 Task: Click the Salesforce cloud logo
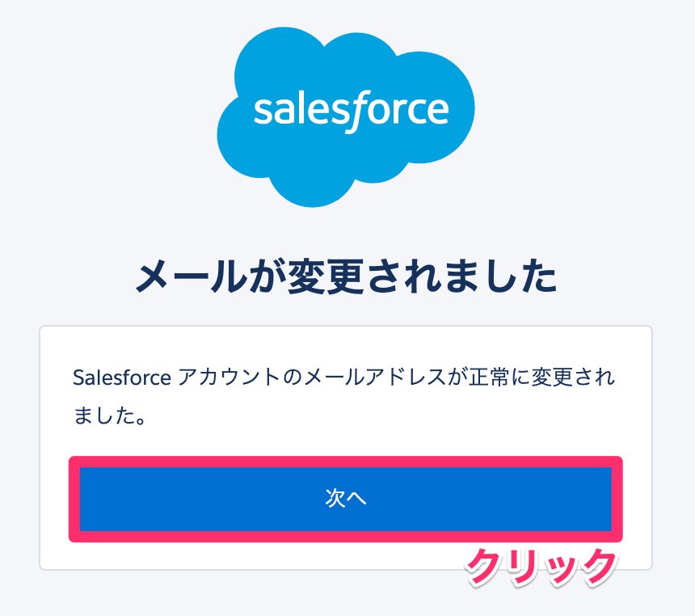[346, 116]
